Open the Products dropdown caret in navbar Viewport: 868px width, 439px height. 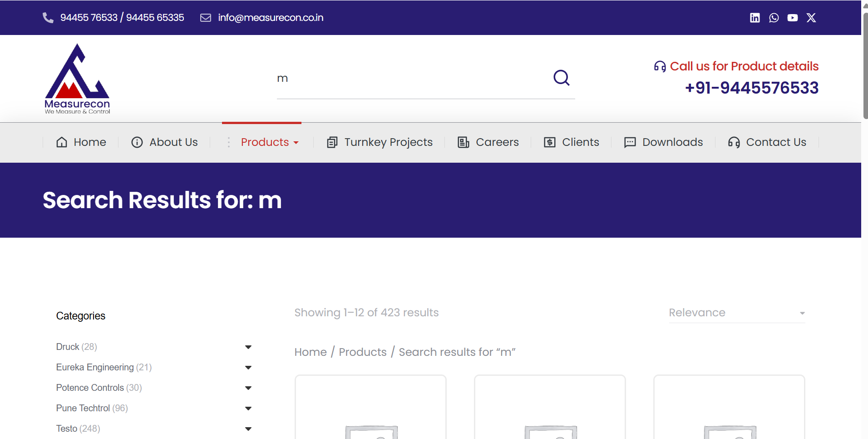(296, 143)
